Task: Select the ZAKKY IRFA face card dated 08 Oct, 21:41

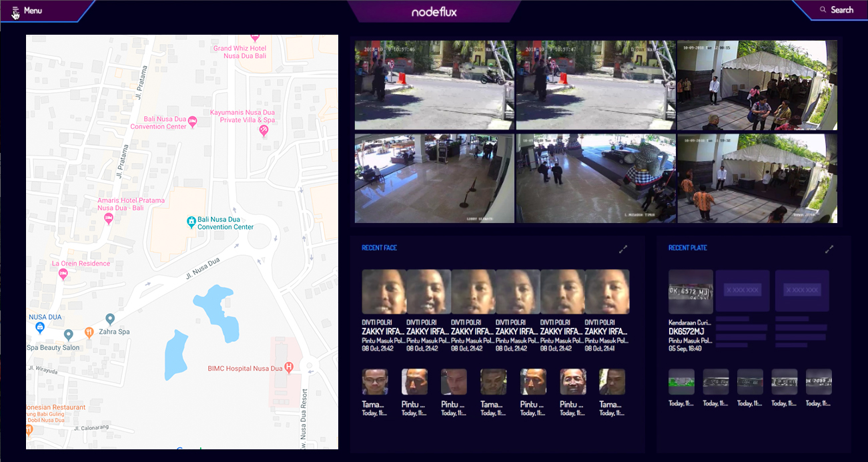Action: coord(607,310)
